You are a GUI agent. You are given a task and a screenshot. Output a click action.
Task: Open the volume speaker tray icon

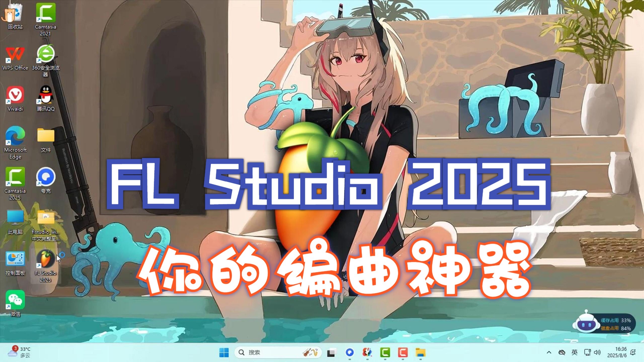tap(597, 352)
